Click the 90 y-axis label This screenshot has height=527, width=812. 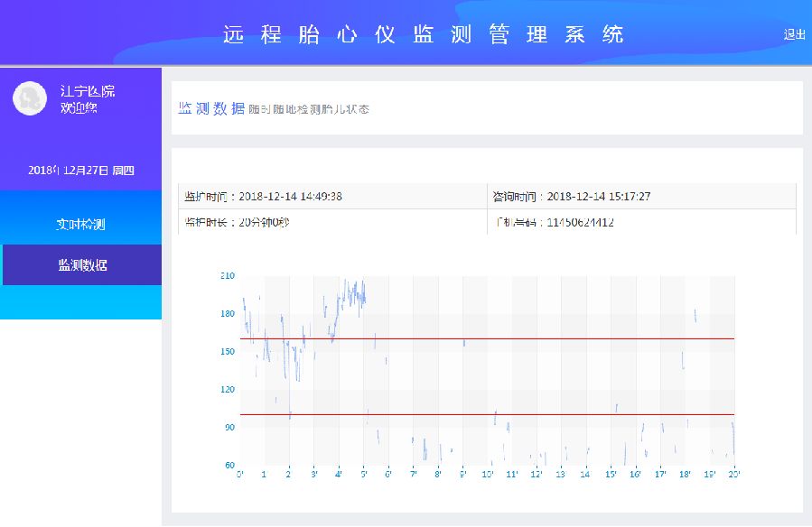pos(229,427)
